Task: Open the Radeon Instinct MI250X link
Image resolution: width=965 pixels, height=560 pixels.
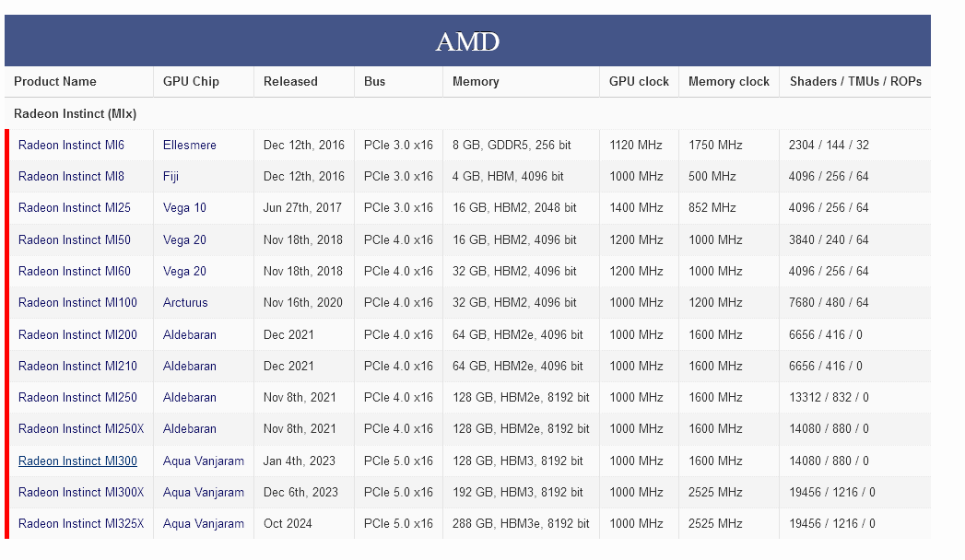Action: [x=81, y=428]
